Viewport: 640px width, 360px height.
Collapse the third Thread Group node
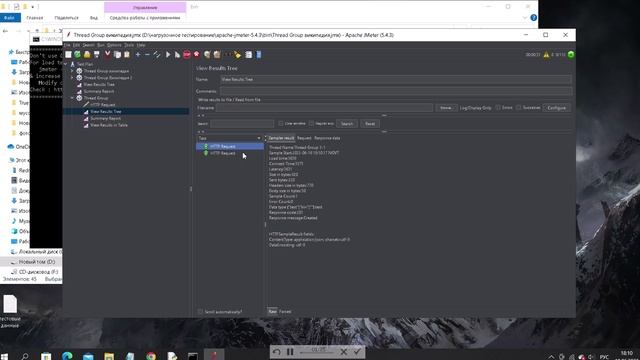[x=72, y=98]
